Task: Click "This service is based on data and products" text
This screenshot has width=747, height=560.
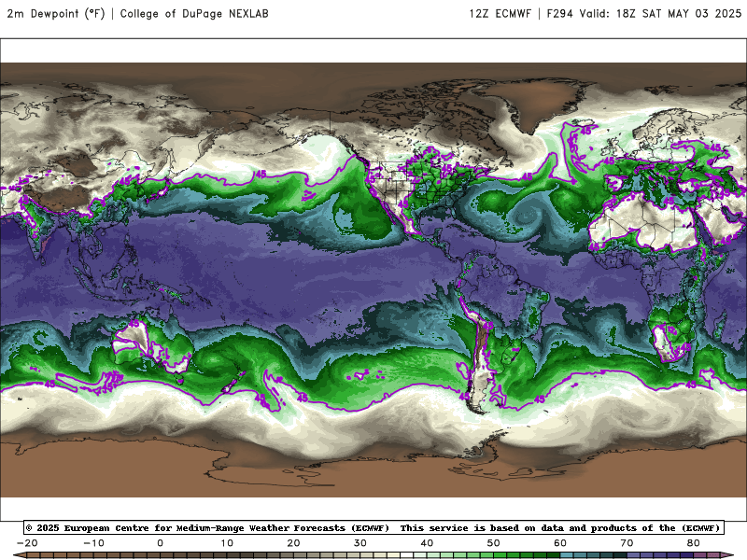Action: click(520, 528)
